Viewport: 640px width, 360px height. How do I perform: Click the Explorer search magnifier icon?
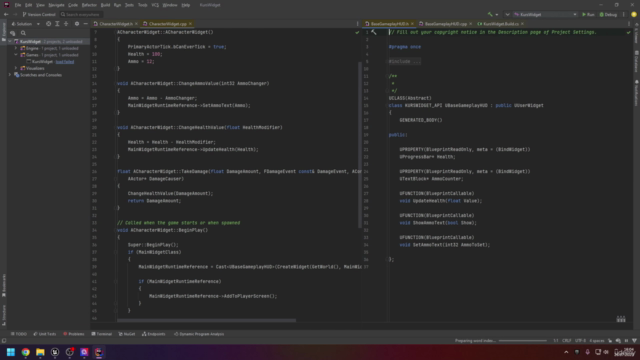[23, 33]
